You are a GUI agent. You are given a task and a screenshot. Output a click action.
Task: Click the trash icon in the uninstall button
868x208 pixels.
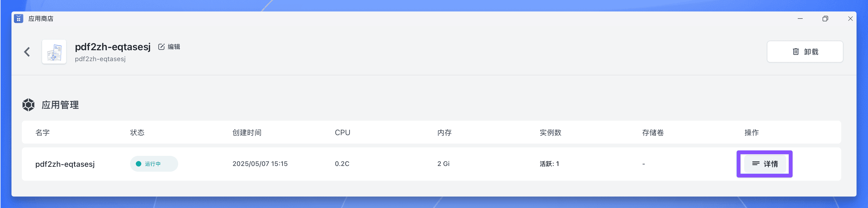click(x=796, y=52)
